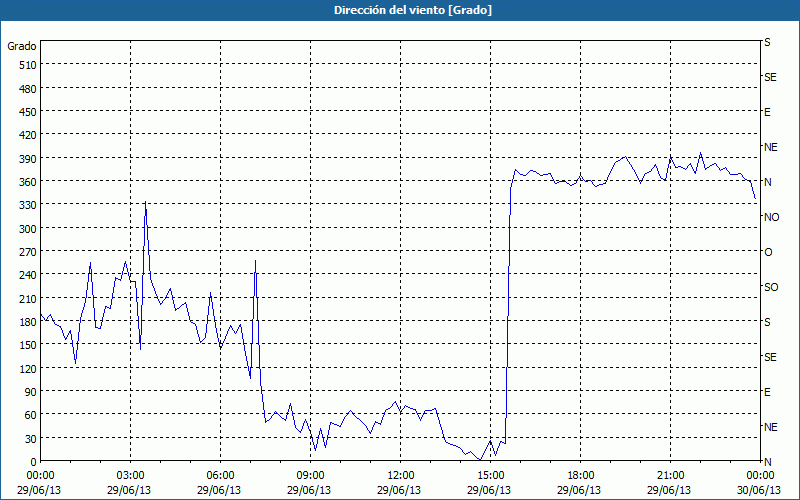Select the 30/06/13 date label
The height and width of the screenshot is (500, 800).
click(759, 490)
